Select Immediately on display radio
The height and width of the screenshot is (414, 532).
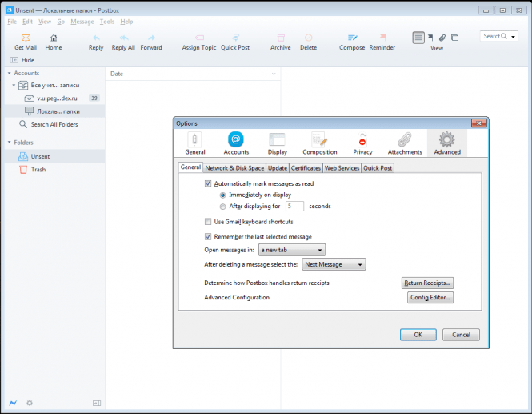[222, 195]
